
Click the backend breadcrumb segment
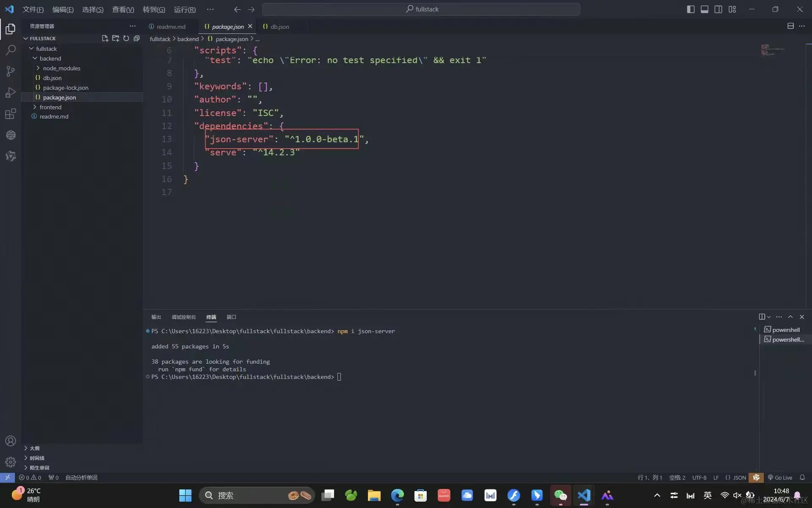pyautogui.click(x=188, y=39)
